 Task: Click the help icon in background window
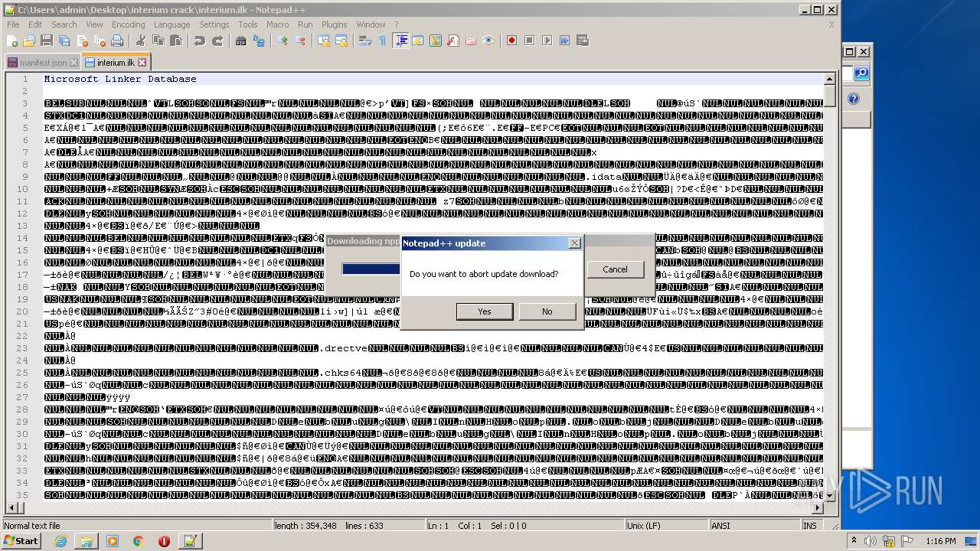[x=854, y=99]
